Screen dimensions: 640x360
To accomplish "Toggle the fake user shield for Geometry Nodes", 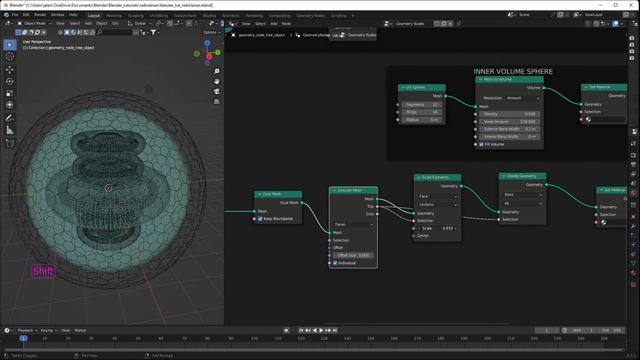I will [x=437, y=24].
